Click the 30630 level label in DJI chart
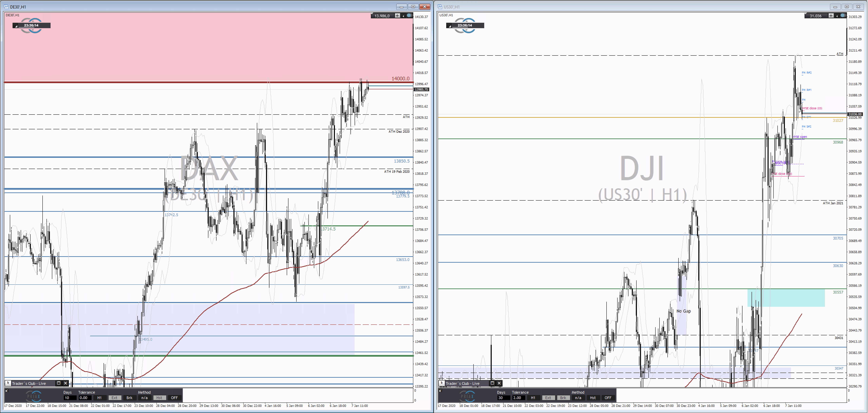Viewport: 868px width, 413px height. [838, 266]
